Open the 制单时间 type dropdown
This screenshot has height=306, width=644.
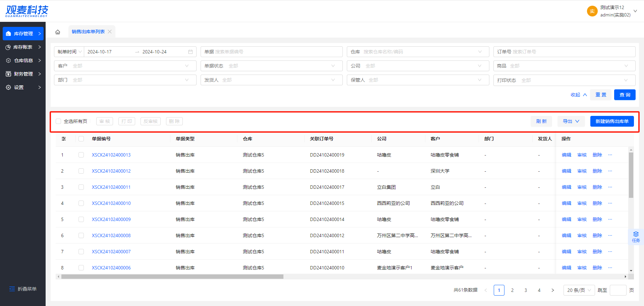[69, 52]
